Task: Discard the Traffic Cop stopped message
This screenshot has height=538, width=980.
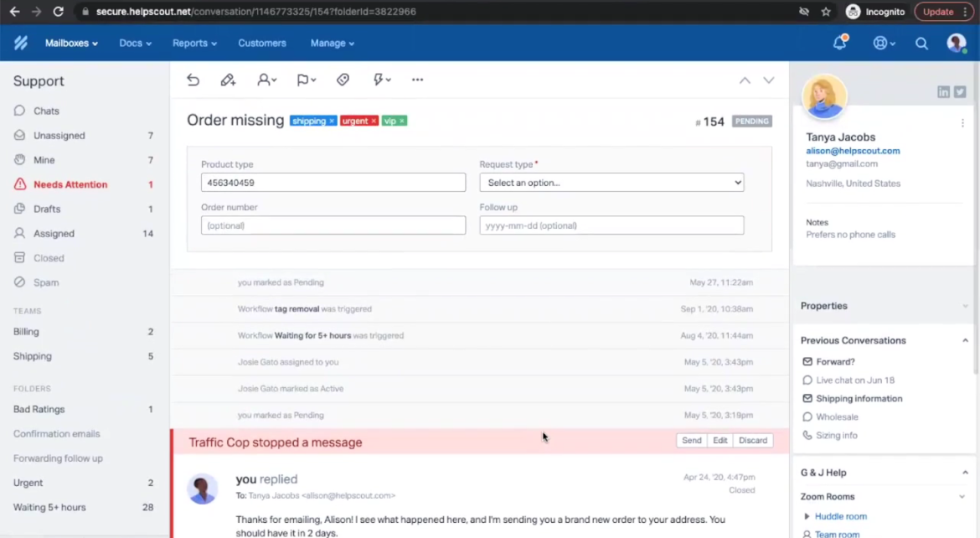Action: click(x=752, y=441)
